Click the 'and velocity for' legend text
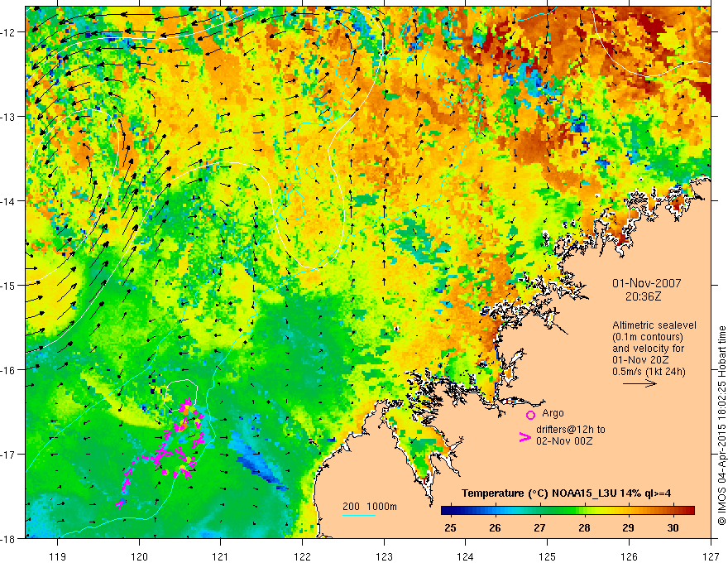The image size is (728, 563). coord(648,349)
